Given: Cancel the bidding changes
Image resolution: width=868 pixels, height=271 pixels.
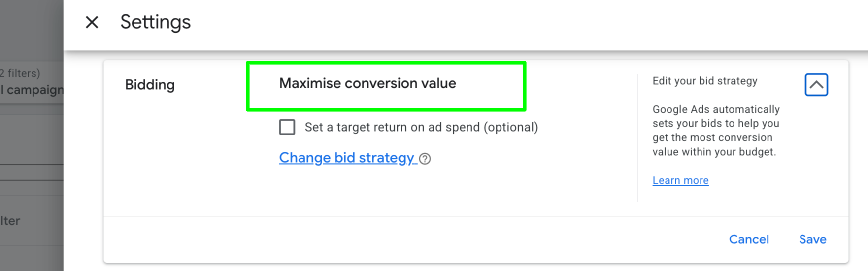Looking at the screenshot, I should (x=748, y=239).
